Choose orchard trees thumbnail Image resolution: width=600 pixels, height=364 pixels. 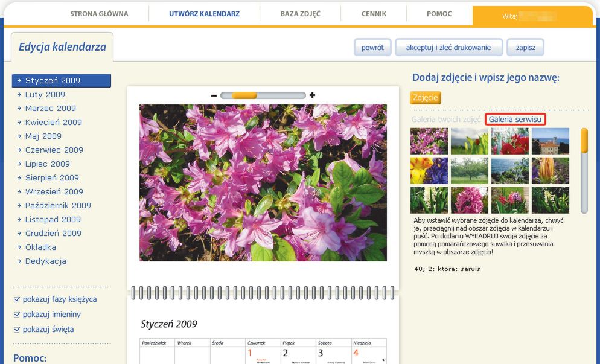tap(470, 171)
